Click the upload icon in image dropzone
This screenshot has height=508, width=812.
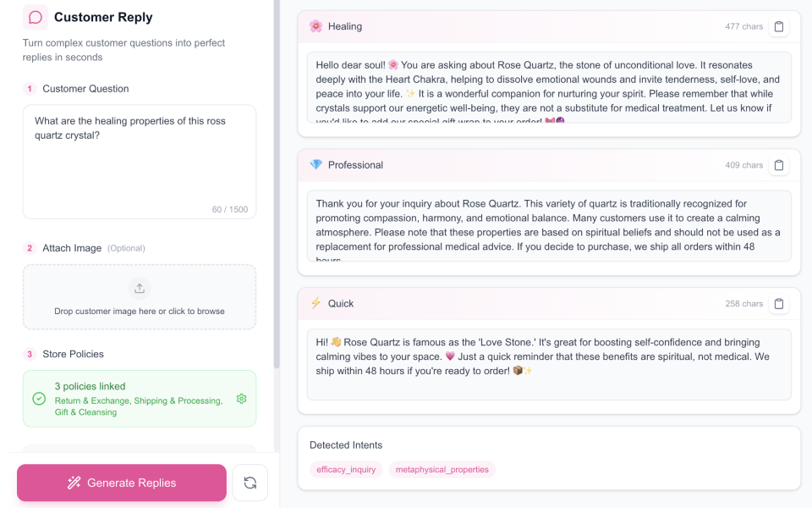click(x=140, y=288)
